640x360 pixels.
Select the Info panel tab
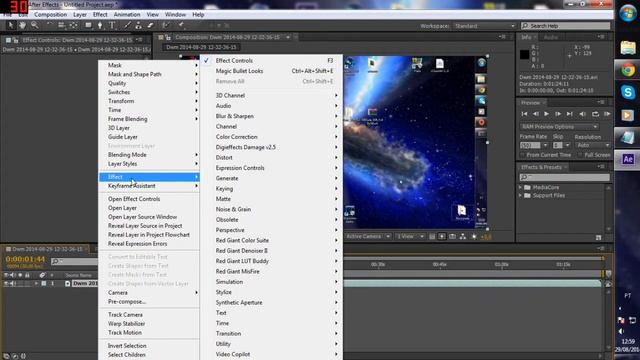(x=526, y=37)
